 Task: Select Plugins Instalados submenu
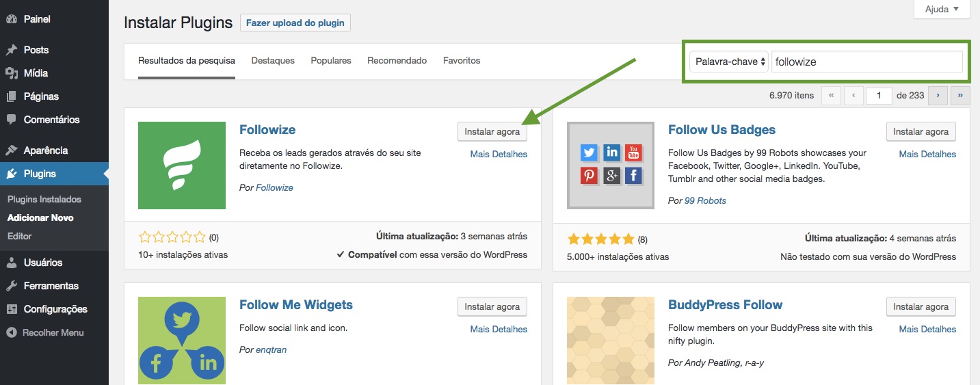[44, 199]
